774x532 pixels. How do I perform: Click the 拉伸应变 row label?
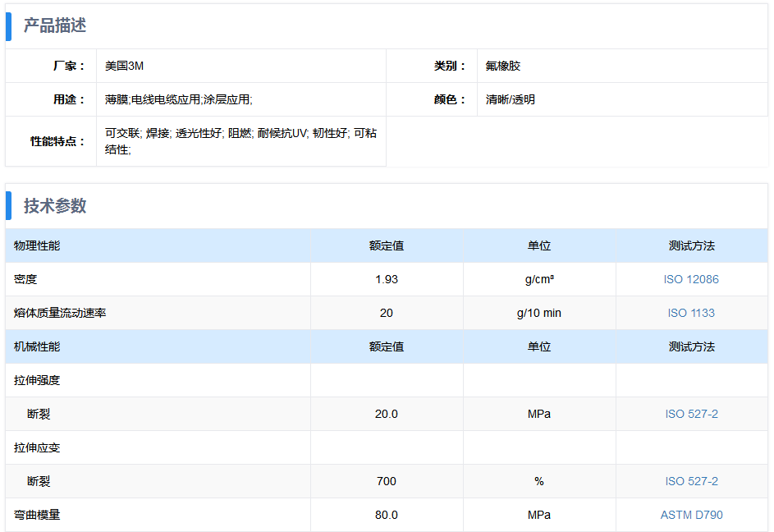[x=37, y=447]
